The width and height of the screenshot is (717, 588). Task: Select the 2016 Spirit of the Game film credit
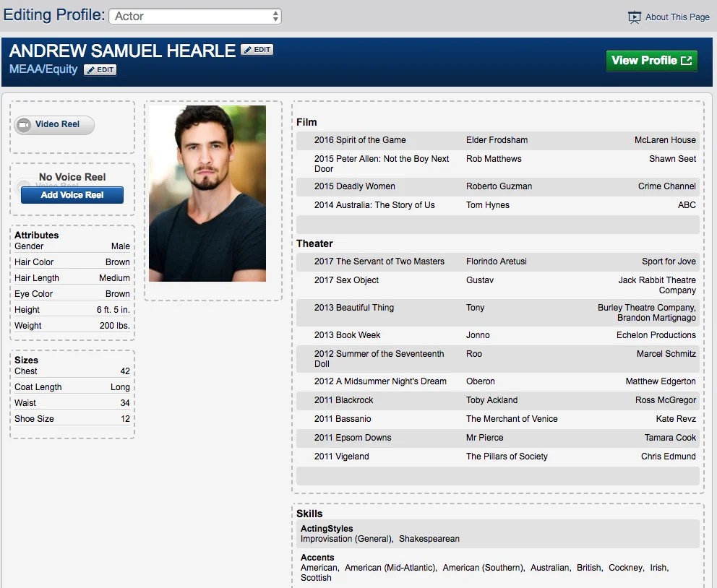click(x=497, y=140)
